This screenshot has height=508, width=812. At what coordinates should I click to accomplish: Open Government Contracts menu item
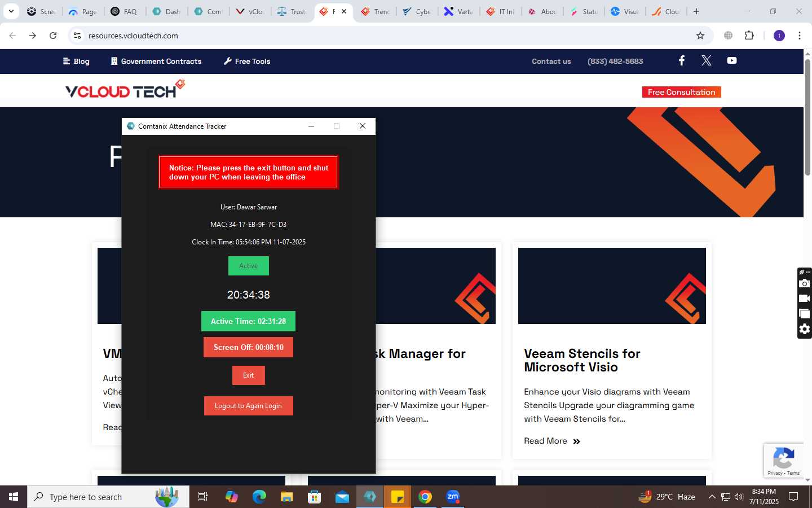[156, 61]
